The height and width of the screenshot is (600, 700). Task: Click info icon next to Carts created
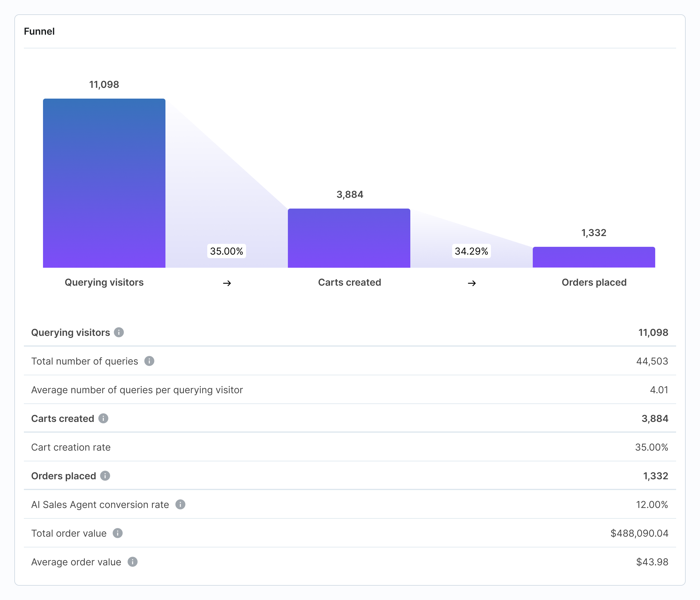[x=103, y=419]
